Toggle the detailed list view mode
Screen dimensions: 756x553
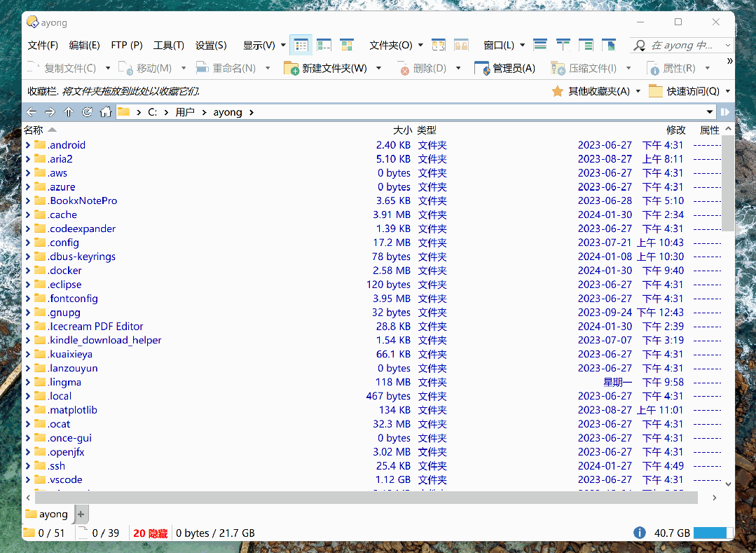coord(301,44)
